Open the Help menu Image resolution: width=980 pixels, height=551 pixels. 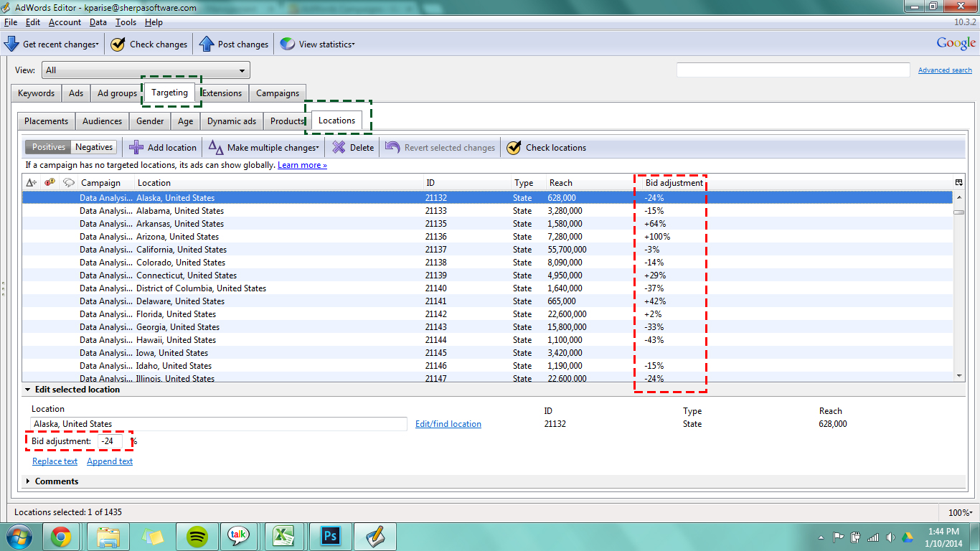(x=154, y=22)
